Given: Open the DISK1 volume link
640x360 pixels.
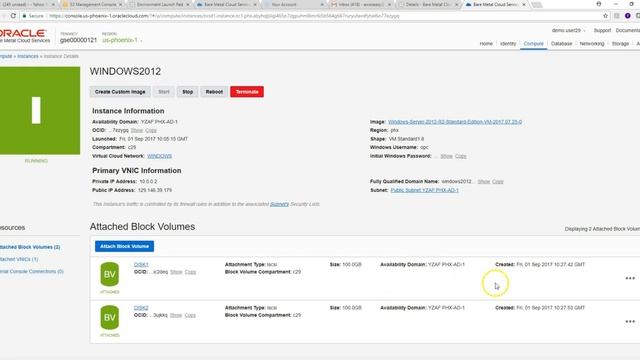Looking at the screenshot, I should click(x=141, y=265).
